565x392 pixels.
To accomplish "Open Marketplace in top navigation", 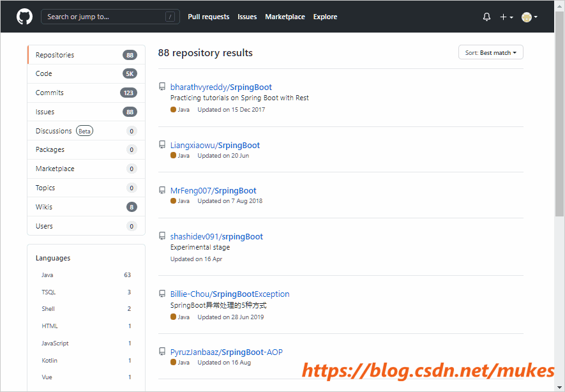I will tap(285, 17).
